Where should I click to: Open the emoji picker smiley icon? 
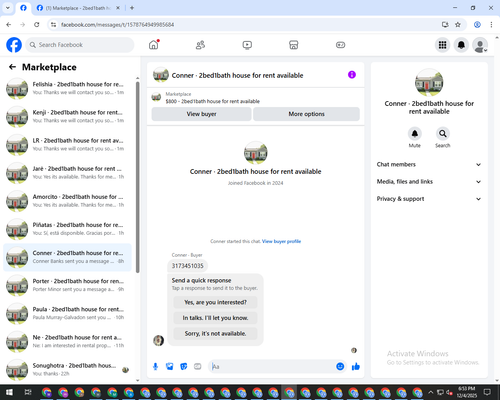340,367
